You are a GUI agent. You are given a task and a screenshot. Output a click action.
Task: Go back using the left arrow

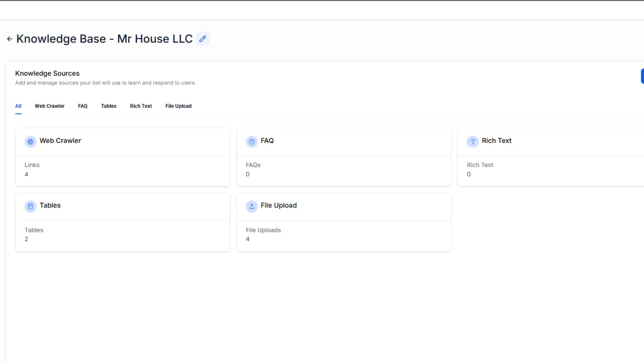click(x=9, y=39)
